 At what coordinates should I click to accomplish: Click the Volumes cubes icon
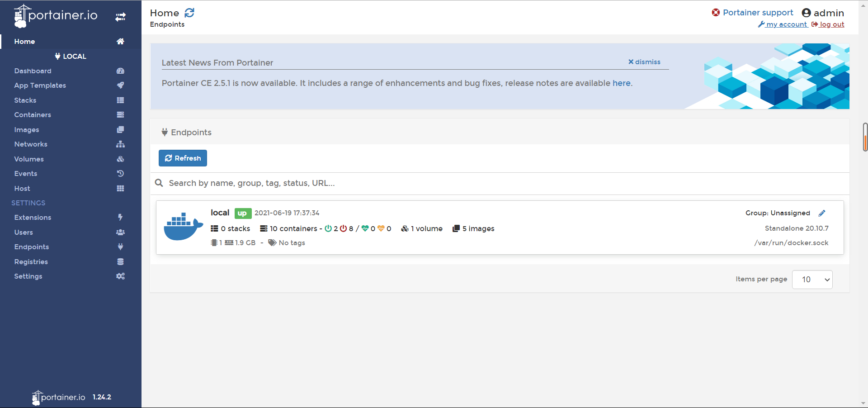click(x=120, y=159)
